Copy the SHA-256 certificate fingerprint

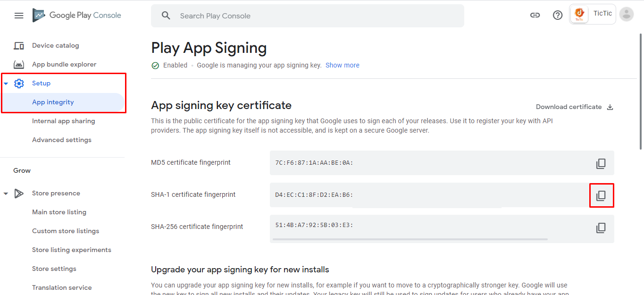tap(601, 228)
